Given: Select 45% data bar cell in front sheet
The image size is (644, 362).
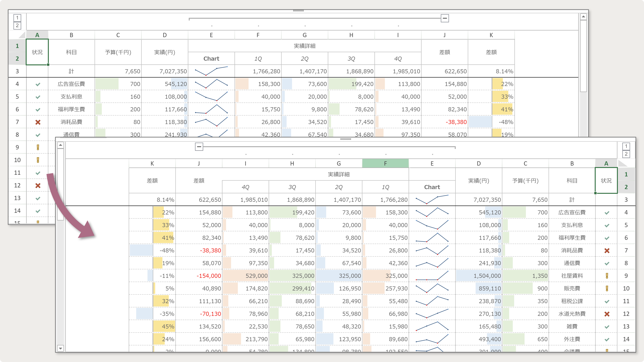Looking at the screenshot, I should [x=152, y=326].
